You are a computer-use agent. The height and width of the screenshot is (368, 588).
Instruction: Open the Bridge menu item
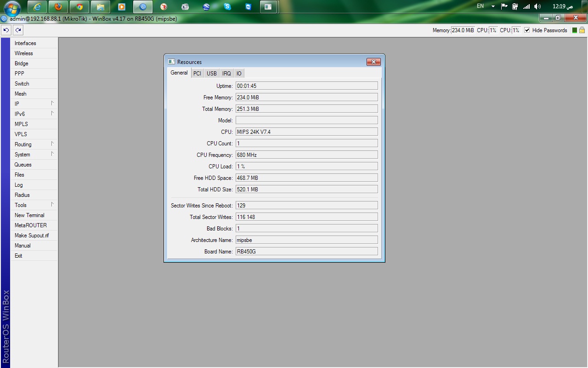click(34, 63)
